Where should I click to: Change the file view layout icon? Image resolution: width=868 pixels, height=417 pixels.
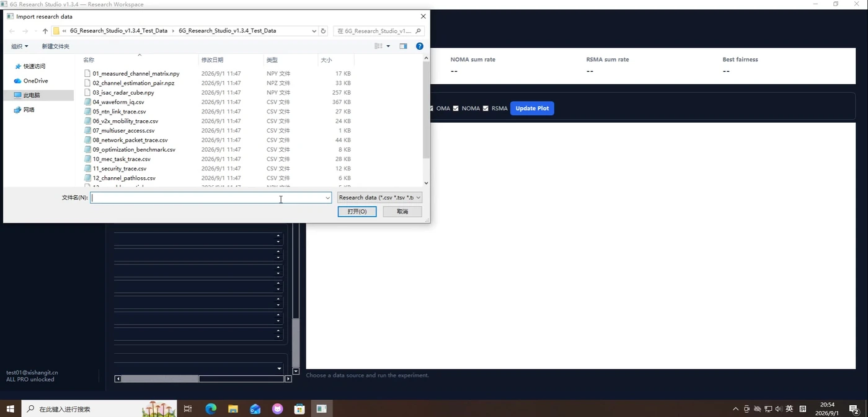pyautogui.click(x=379, y=46)
